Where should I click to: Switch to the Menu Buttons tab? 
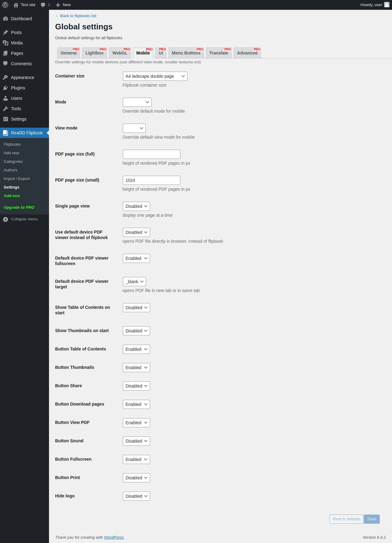[186, 53]
